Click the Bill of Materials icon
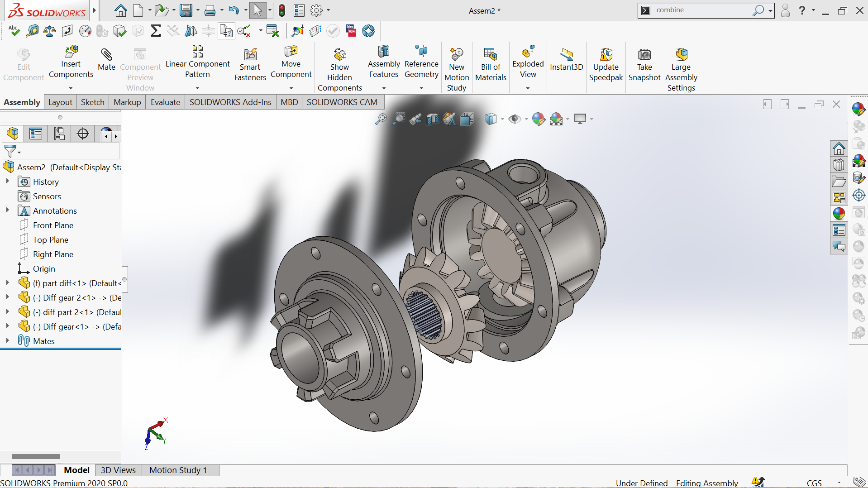Screen dimensions: 868x488 tap(491, 55)
